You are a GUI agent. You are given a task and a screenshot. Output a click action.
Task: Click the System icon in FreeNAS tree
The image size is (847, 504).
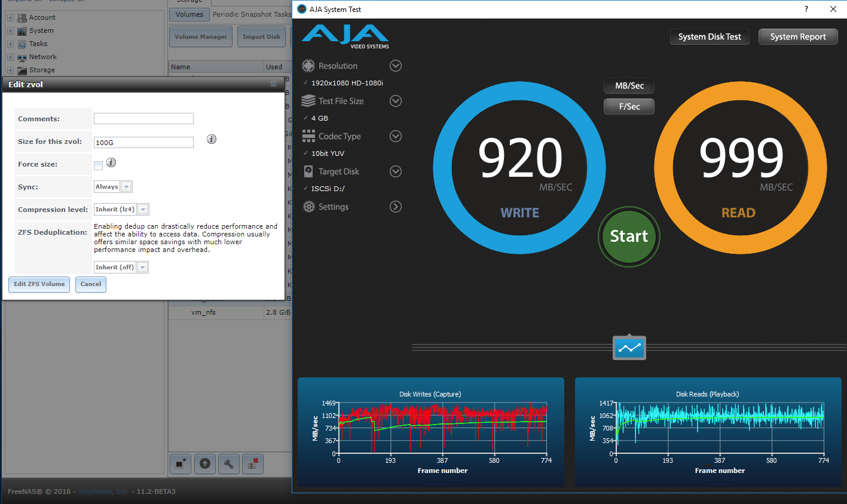pos(22,31)
